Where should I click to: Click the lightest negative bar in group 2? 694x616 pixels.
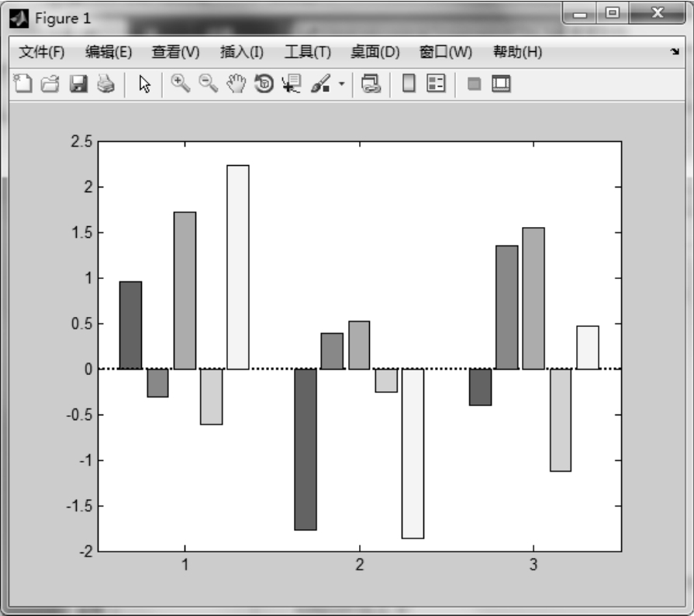click(413, 454)
